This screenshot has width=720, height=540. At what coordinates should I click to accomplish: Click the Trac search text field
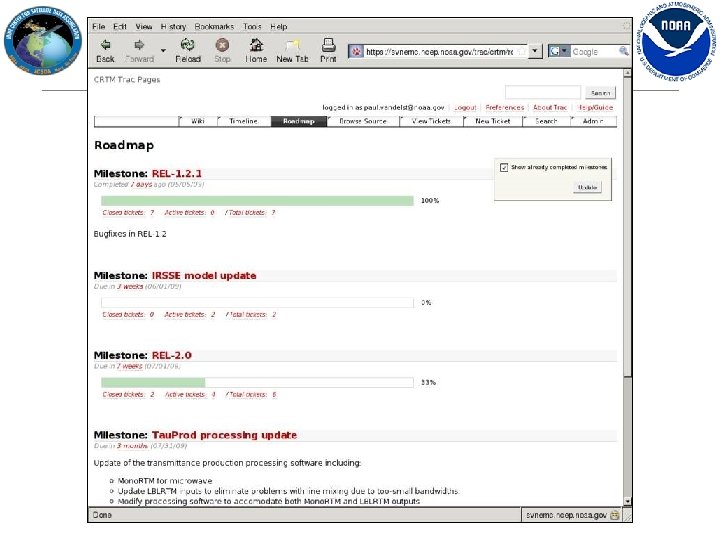point(543,92)
